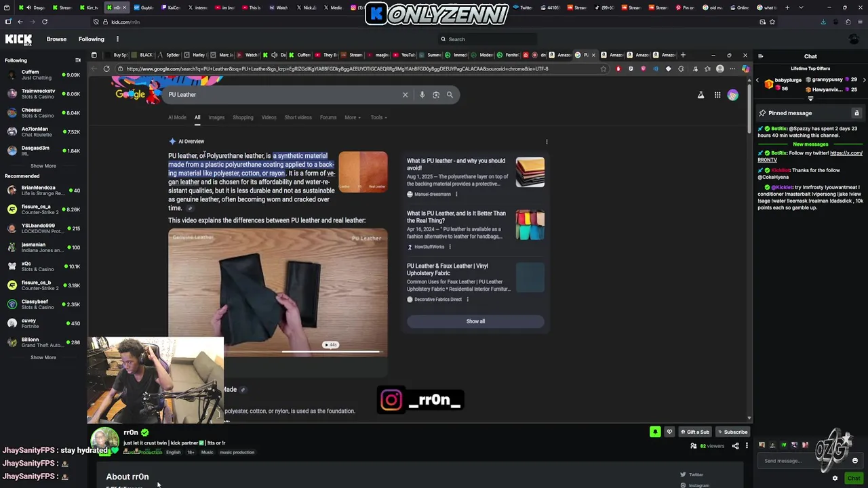Screen dimensions: 868x488
Task: Toggle follow heart for rr0n
Action: pyautogui.click(x=669, y=432)
